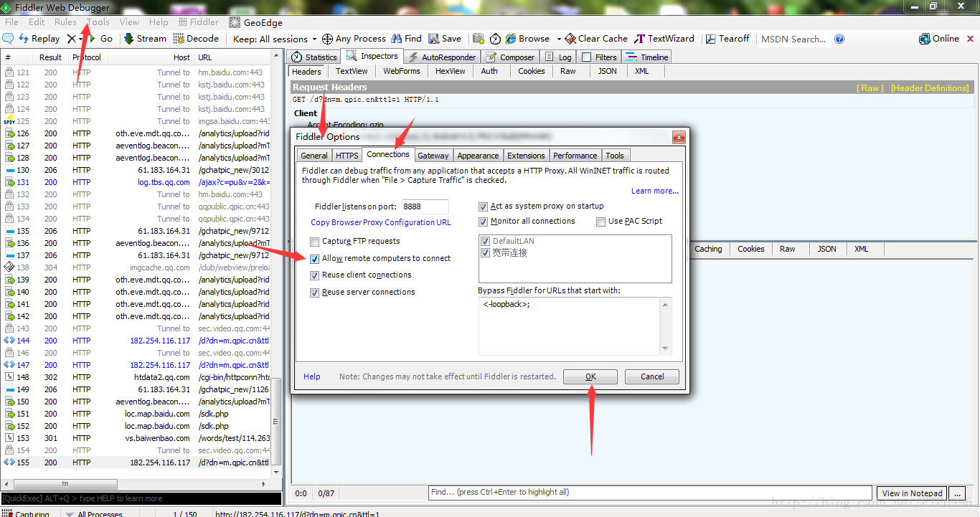Open the Extensions options tab

[x=526, y=155]
